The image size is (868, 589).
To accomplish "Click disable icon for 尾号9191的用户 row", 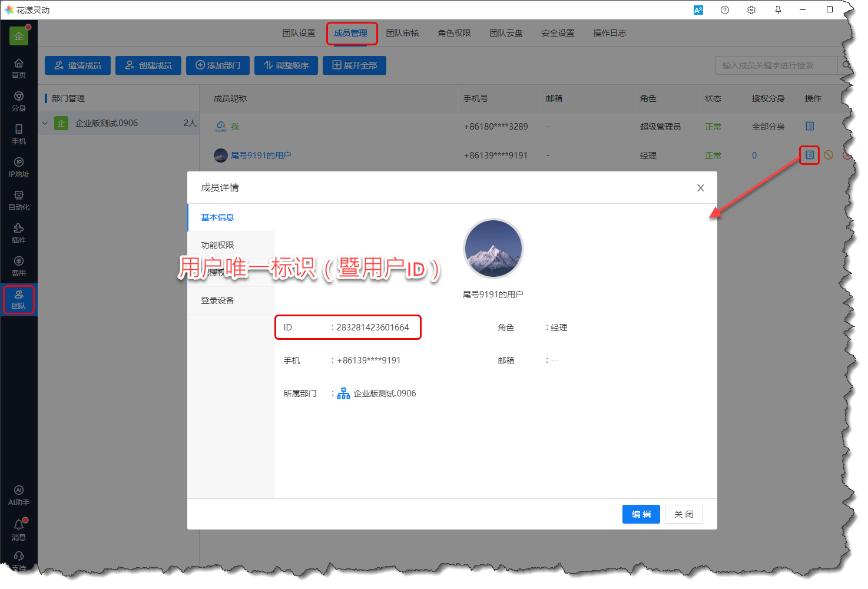I will [829, 155].
